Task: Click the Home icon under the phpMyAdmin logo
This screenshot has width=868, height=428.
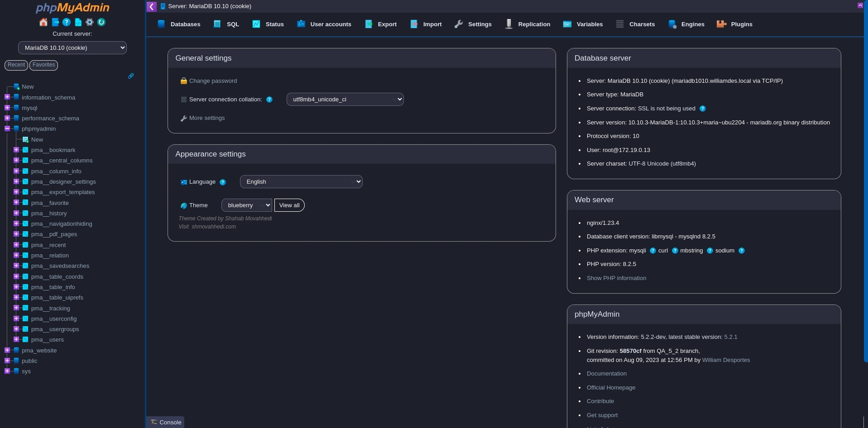Action: pos(43,22)
